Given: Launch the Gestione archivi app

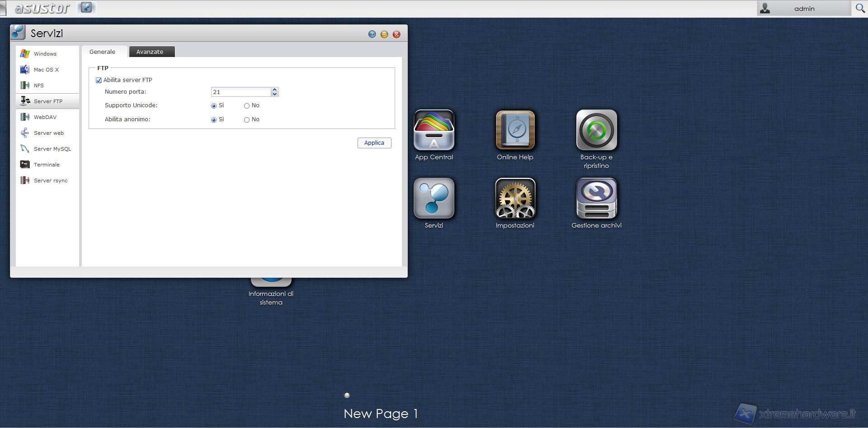Looking at the screenshot, I should (x=596, y=198).
